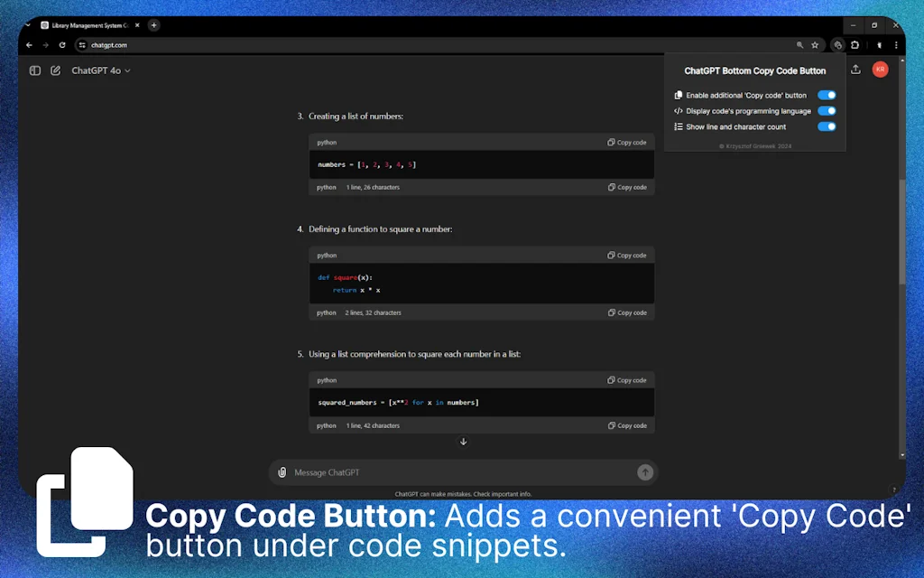
Task: Start a new chat with the compose icon
Action: 56,70
